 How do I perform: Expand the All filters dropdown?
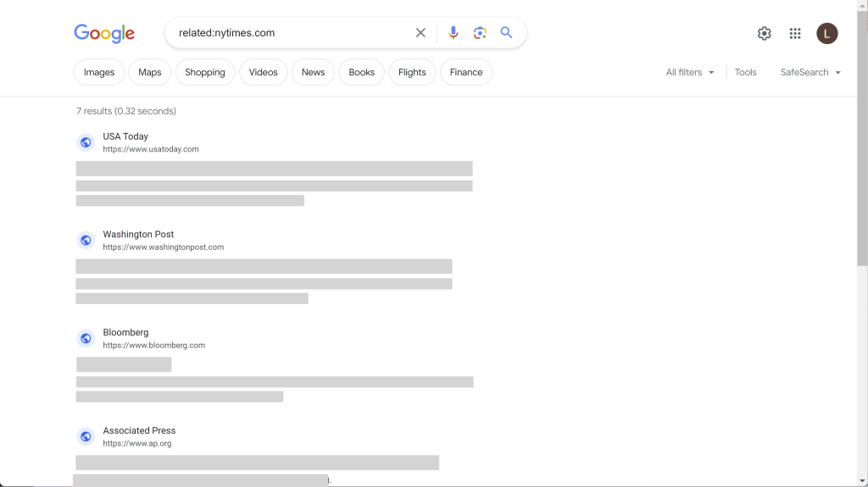[690, 72]
